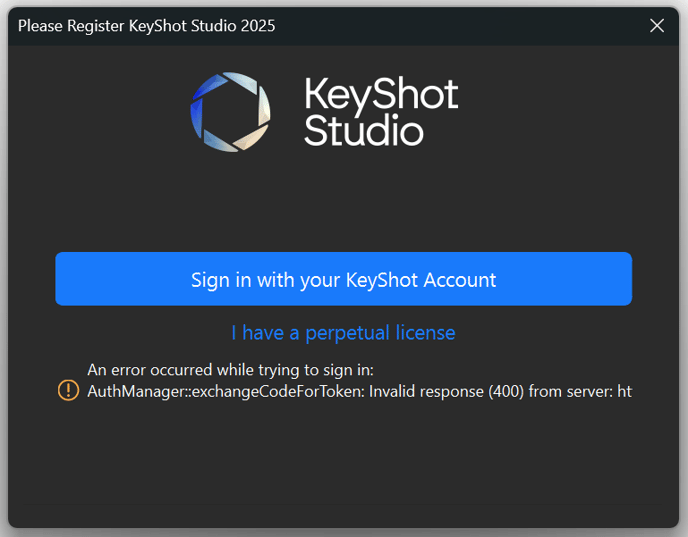Click the AuthManager::exchangeCodeForToken error text
The height and width of the screenshot is (537, 688).
coord(226,391)
